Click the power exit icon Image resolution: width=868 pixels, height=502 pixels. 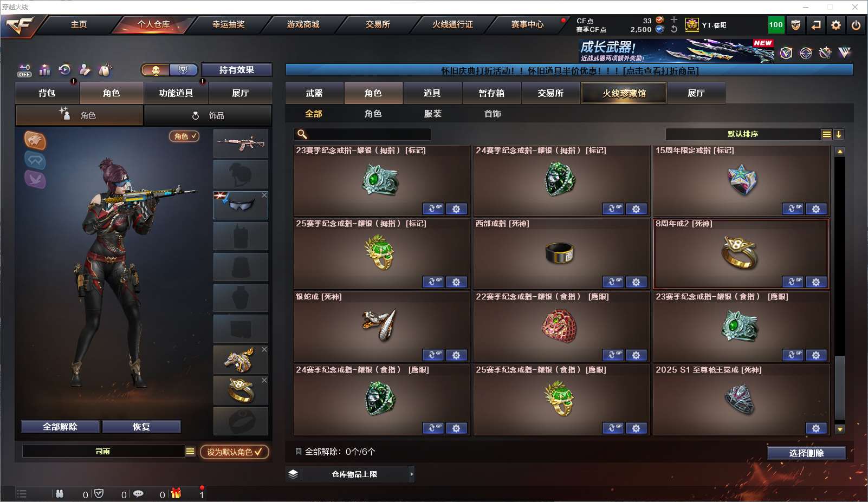point(856,25)
